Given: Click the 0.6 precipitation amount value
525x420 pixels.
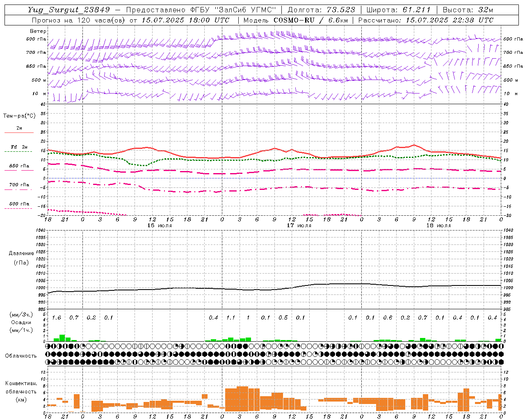Looking at the screenshot, I should (x=388, y=318).
